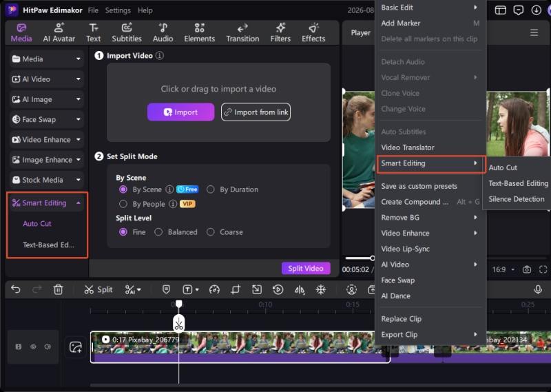Click the download icon in title bar
The width and height of the screenshot is (551, 392).
click(536, 10)
